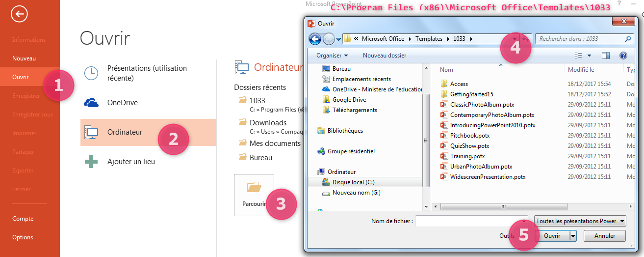Click the Parcourir browse button
This screenshot has height=257, width=644.
pyautogui.click(x=254, y=195)
